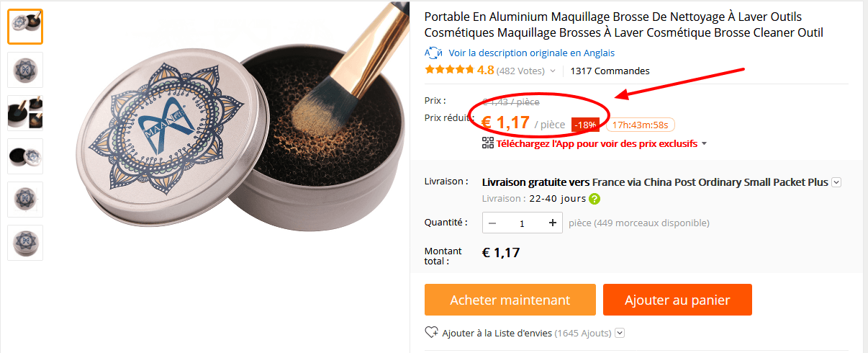
Task: Click the translation icon beside the description link
Action: click(x=433, y=53)
